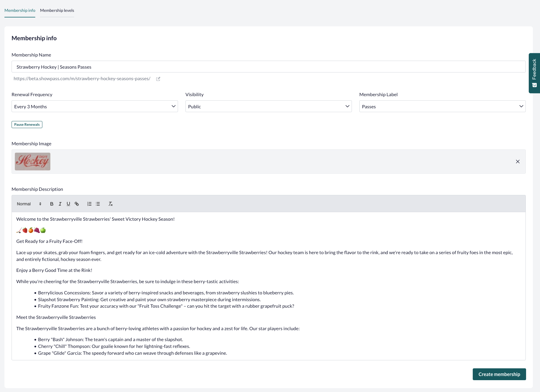Click the Pause Renewals button
The width and height of the screenshot is (540, 392).
point(27,124)
